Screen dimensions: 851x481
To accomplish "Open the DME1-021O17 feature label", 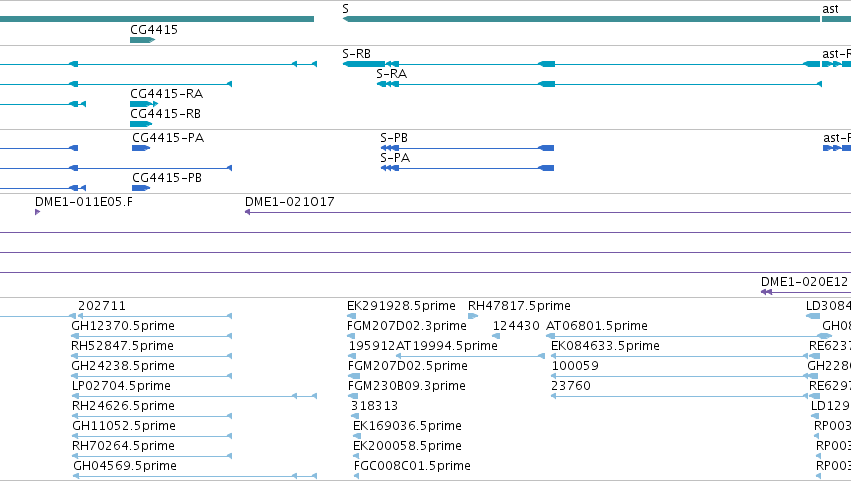I will click(x=289, y=201).
